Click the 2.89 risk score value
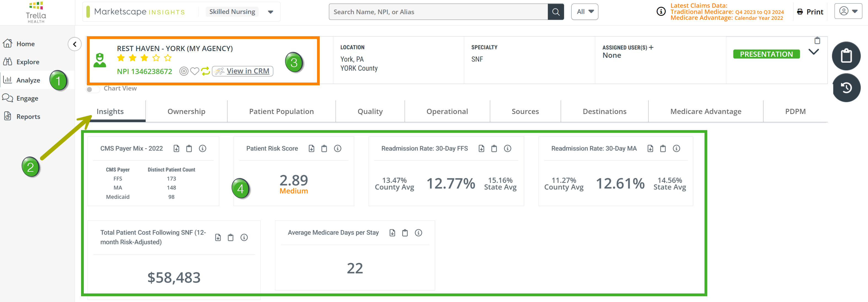The height and width of the screenshot is (302, 868). 294,180
